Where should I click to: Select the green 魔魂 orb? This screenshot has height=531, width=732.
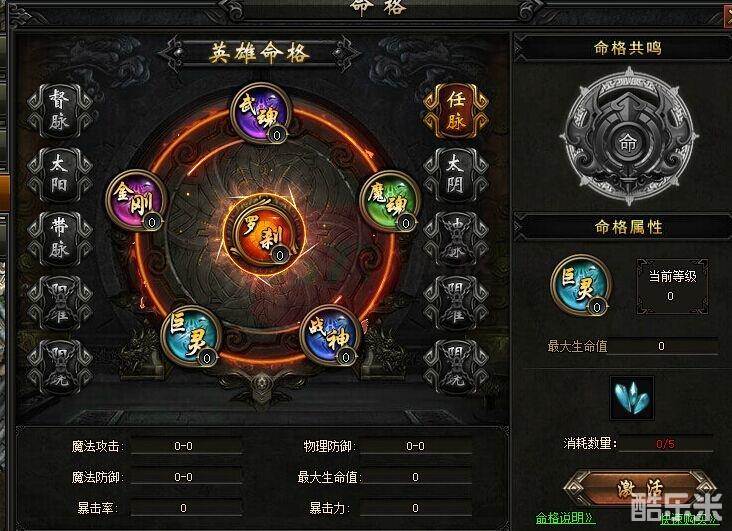390,201
